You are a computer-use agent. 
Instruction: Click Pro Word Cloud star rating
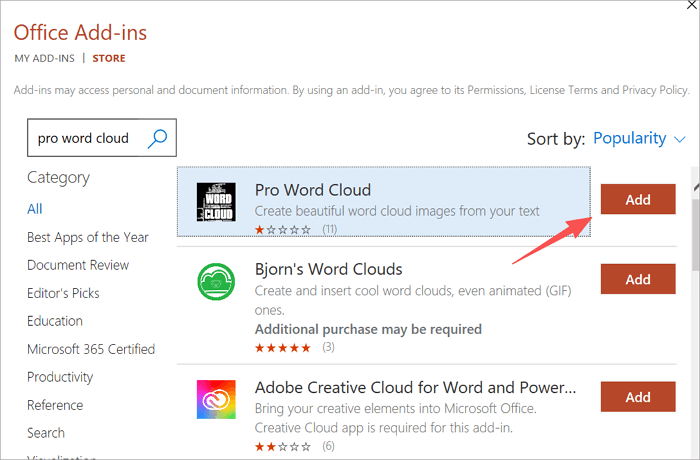click(284, 230)
